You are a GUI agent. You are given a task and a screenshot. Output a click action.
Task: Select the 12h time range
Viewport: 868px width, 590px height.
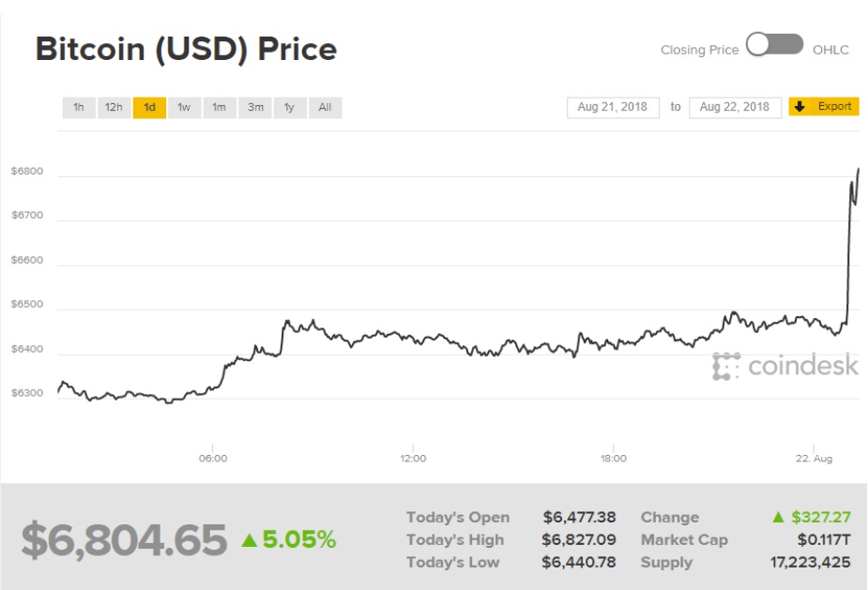(114, 108)
